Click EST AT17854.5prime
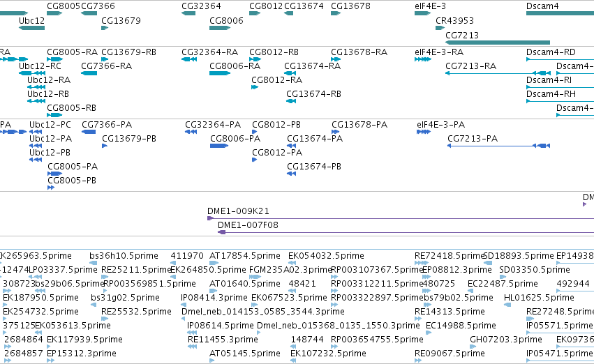Screen dimensions: 594x364 coord(245,256)
